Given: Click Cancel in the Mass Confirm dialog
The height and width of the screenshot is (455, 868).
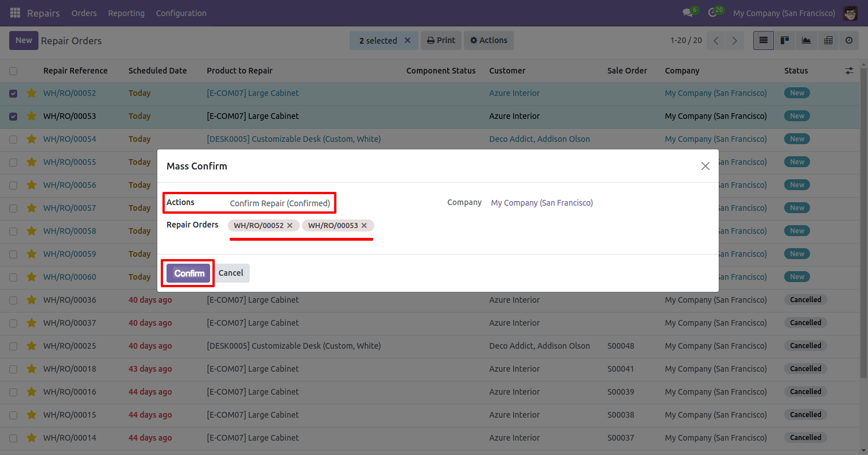Looking at the screenshot, I should click(231, 273).
